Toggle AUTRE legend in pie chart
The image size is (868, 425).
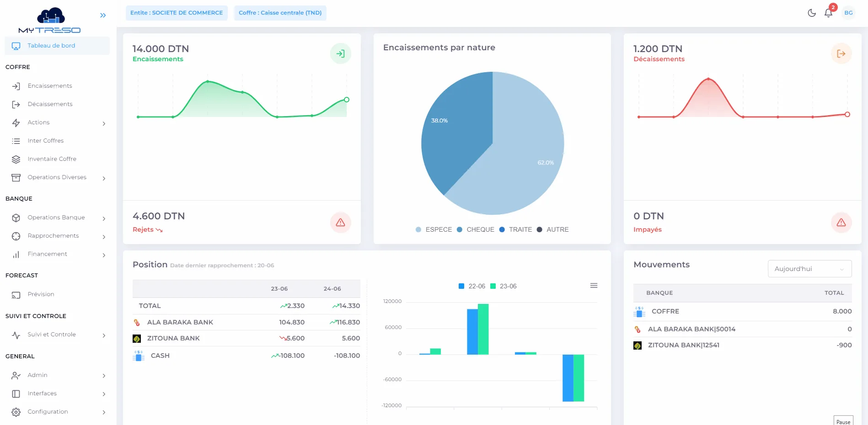[x=552, y=229]
